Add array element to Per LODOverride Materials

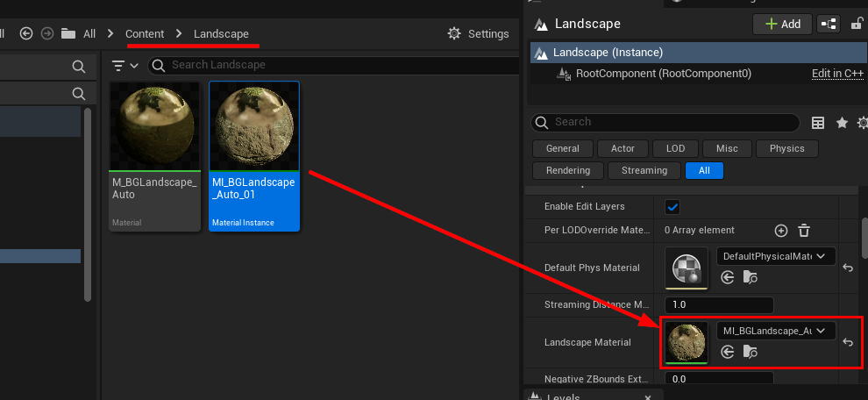point(780,231)
